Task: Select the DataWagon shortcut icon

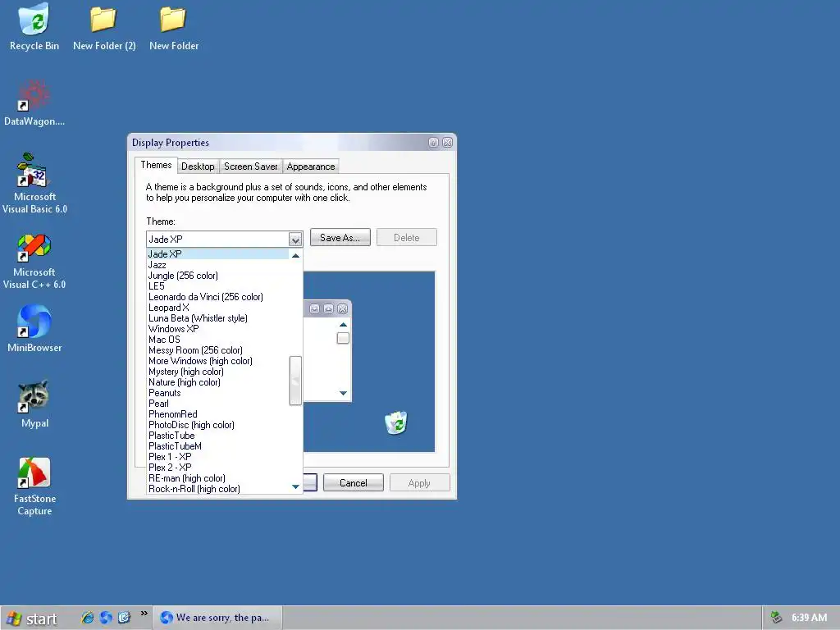Action: coord(34,103)
